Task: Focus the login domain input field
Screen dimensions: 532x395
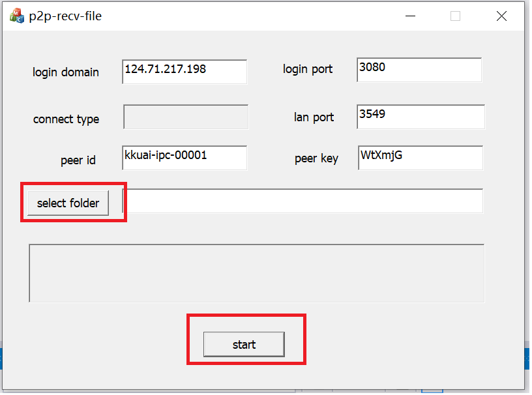Action: click(185, 72)
